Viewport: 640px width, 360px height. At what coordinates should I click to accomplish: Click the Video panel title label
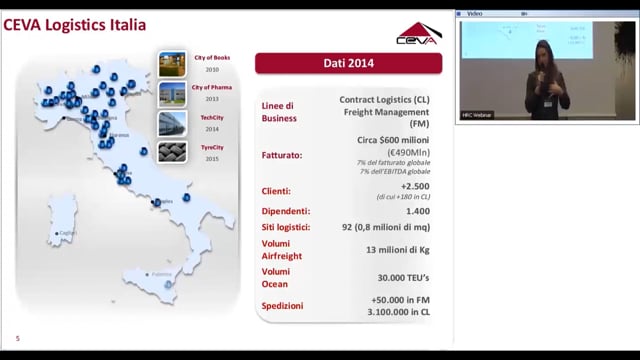tap(475, 14)
